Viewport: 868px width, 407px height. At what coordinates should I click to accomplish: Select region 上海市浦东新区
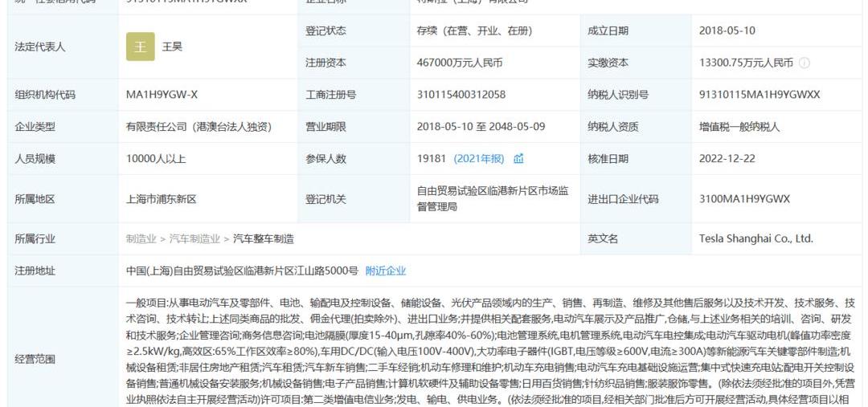point(162,199)
